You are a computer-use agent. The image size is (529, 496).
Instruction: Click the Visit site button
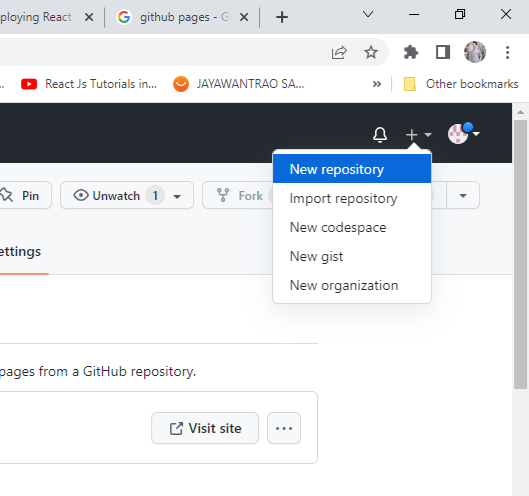tap(205, 428)
